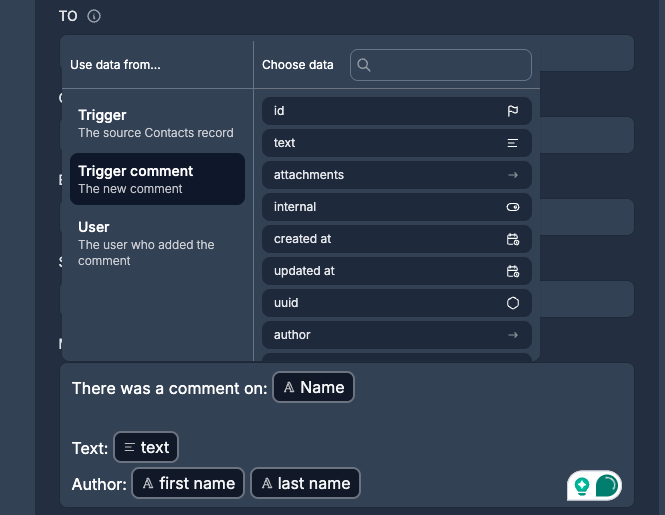Click the flag icon on the id row

point(513,111)
